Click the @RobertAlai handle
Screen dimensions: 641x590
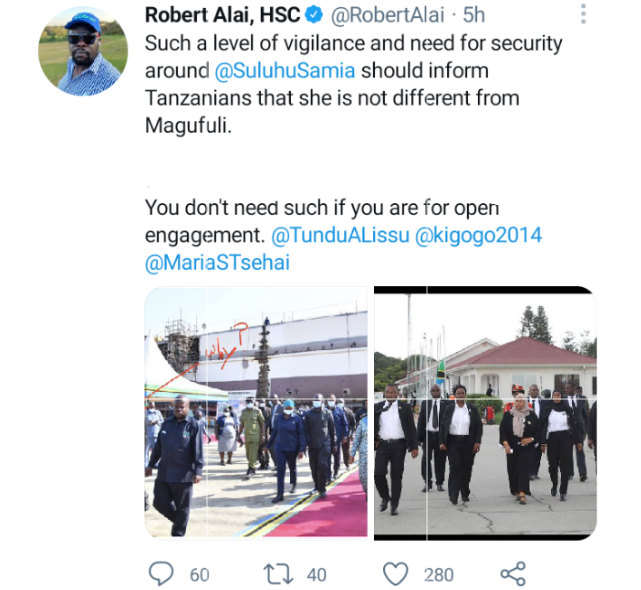point(387,16)
